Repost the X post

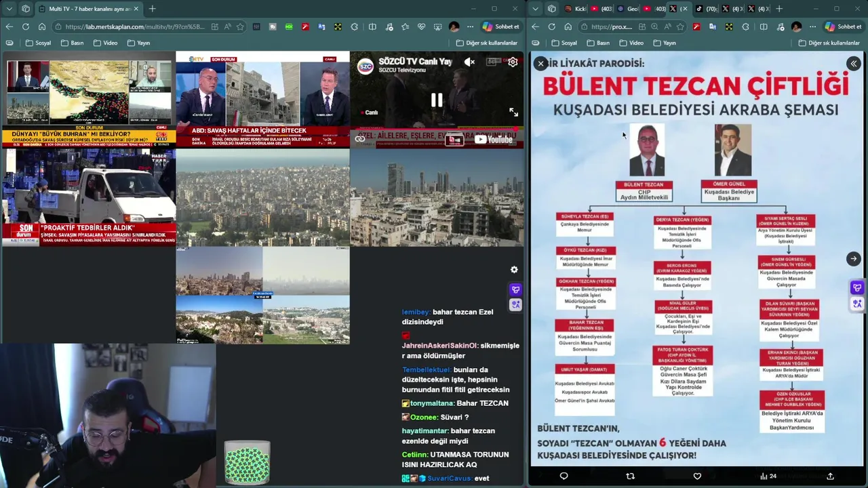pyautogui.click(x=630, y=476)
